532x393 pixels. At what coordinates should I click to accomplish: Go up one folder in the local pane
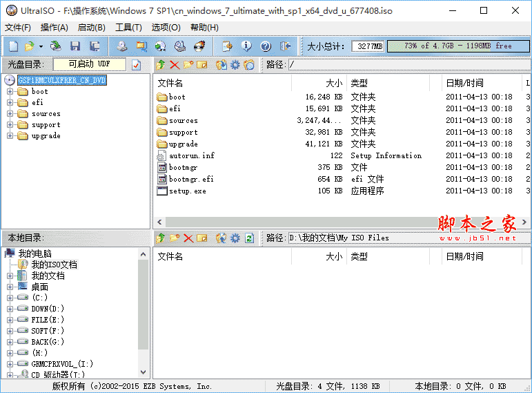tap(161, 238)
